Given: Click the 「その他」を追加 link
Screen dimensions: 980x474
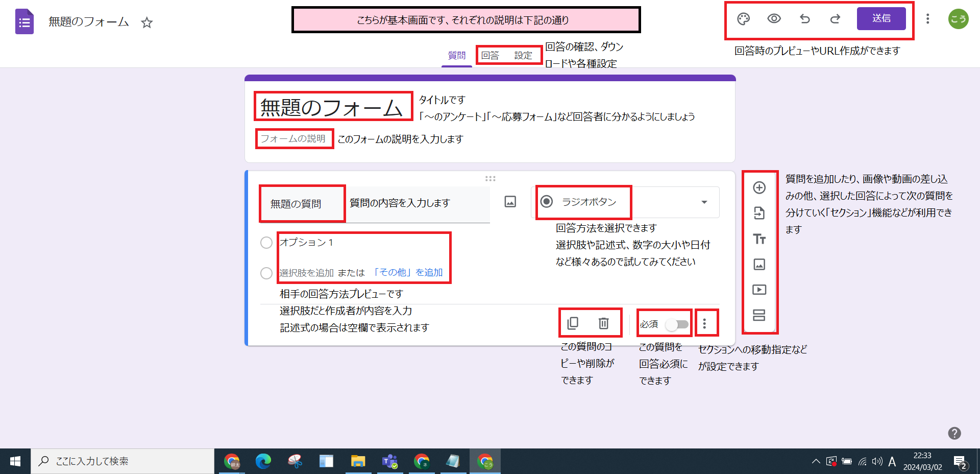Looking at the screenshot, I should click(x=408, y=272).
